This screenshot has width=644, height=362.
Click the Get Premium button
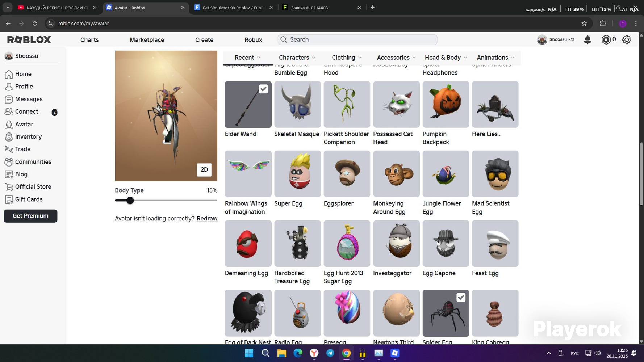[x=30, y=216]
